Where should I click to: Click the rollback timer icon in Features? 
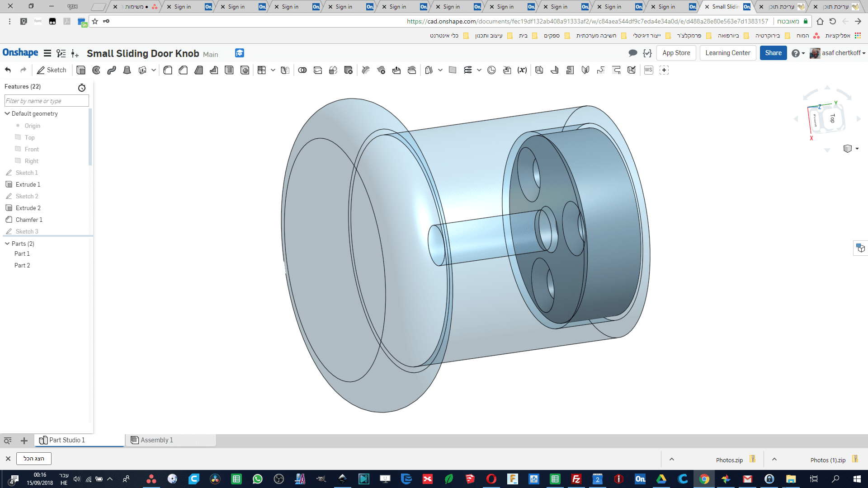point(82,88)
